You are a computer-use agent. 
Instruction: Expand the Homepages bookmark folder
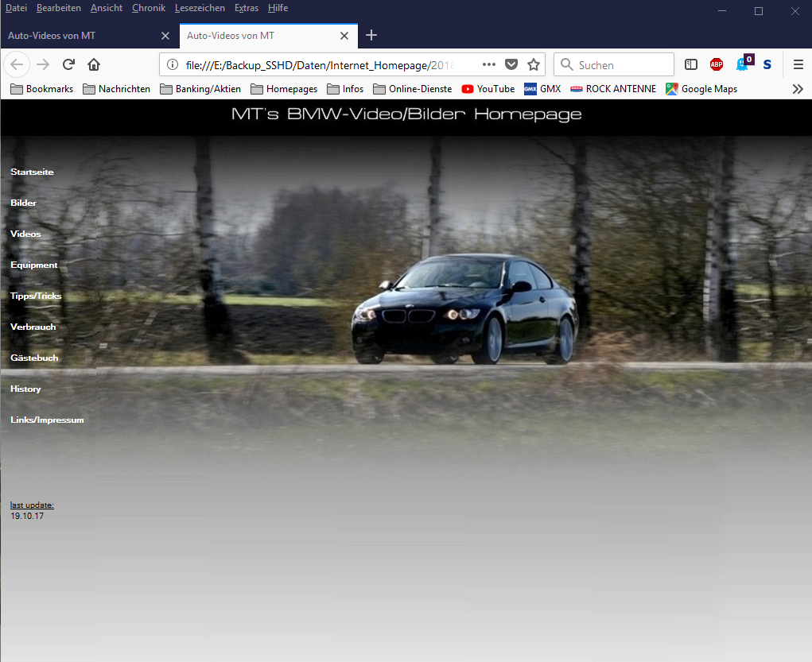[x=284, y=89]
